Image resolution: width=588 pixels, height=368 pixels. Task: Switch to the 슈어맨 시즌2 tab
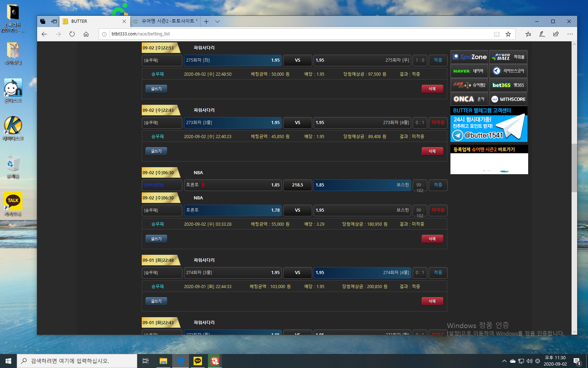166,21
